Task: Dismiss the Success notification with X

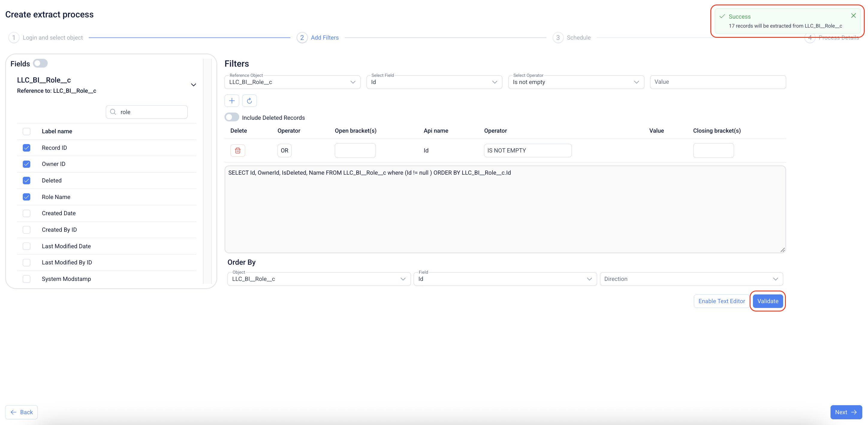Action: point(854,16)
